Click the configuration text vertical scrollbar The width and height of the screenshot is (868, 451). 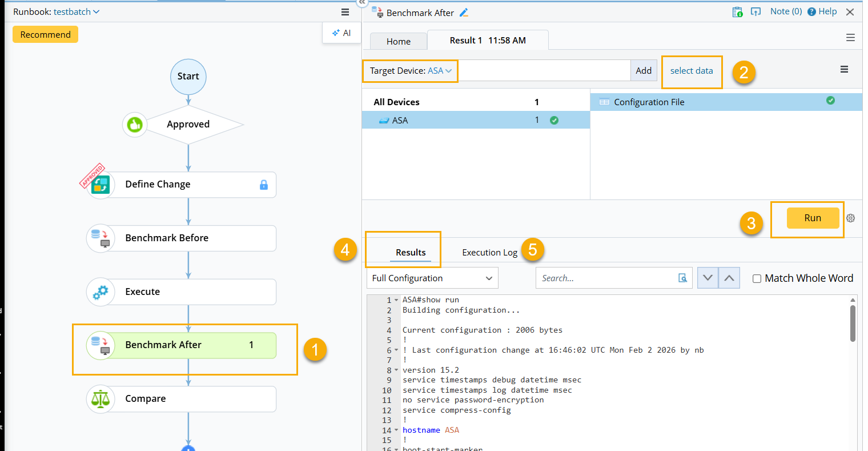(x=853, y=324)
